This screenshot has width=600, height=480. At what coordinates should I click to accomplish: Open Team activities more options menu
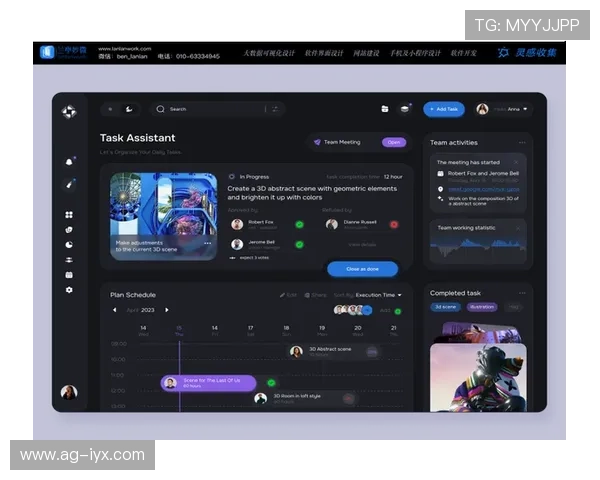pos(522,143)
